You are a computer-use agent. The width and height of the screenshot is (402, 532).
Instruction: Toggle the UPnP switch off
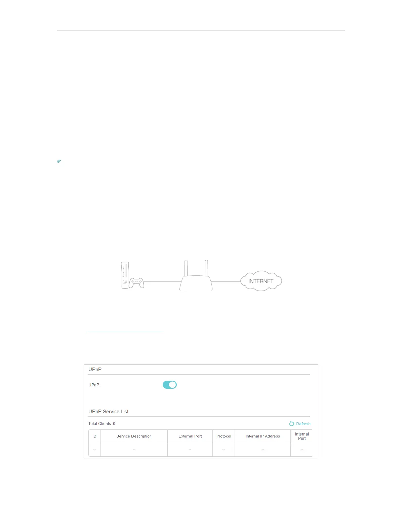170,385
